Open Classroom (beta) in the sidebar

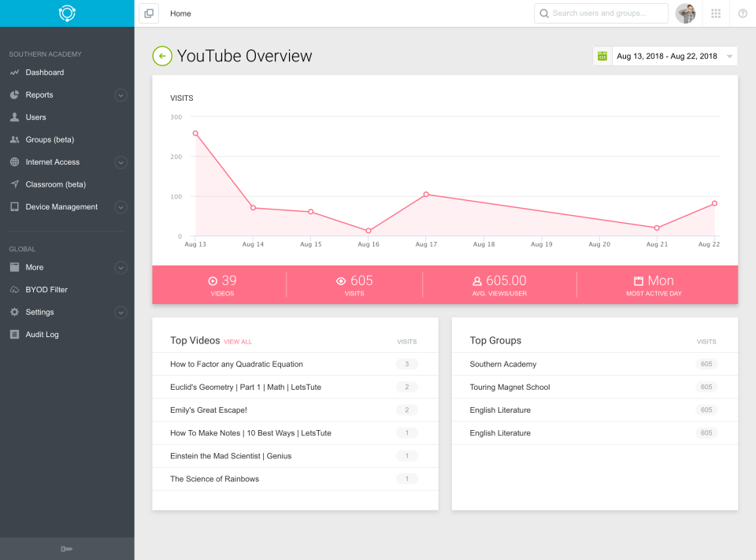point(55,184)
